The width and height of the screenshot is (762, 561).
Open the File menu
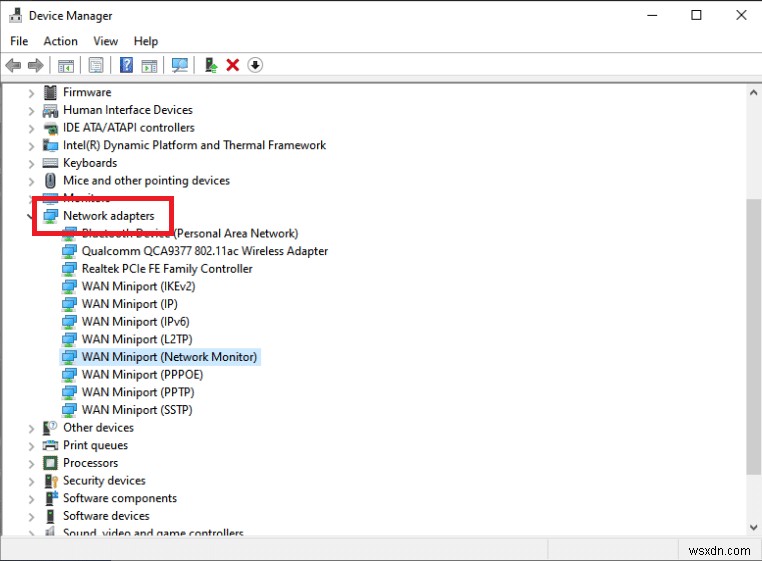click(19, 41)
